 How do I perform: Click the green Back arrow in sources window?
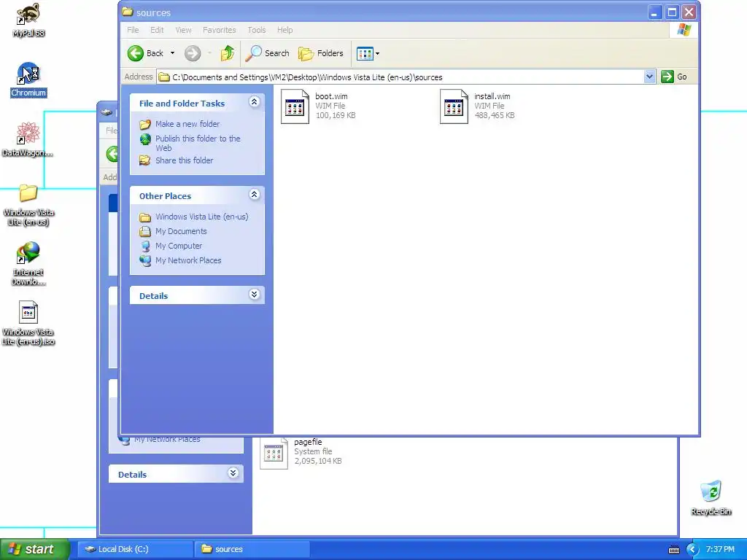coord(135,53)
